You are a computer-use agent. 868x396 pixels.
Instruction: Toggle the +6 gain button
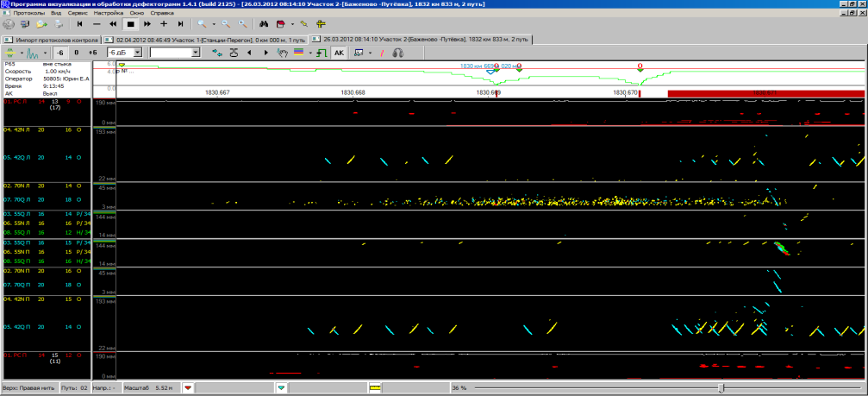click(x=93, y=53)
